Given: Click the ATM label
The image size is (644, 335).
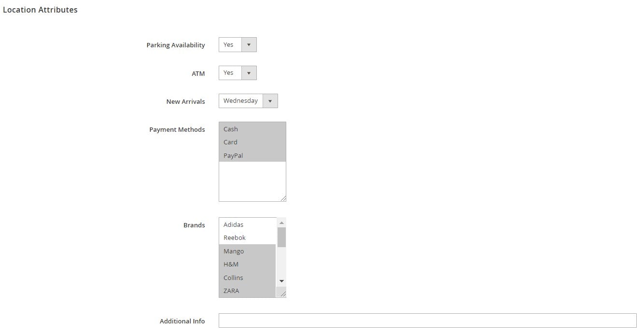Looking at the screenshot, I should point(198,73).
